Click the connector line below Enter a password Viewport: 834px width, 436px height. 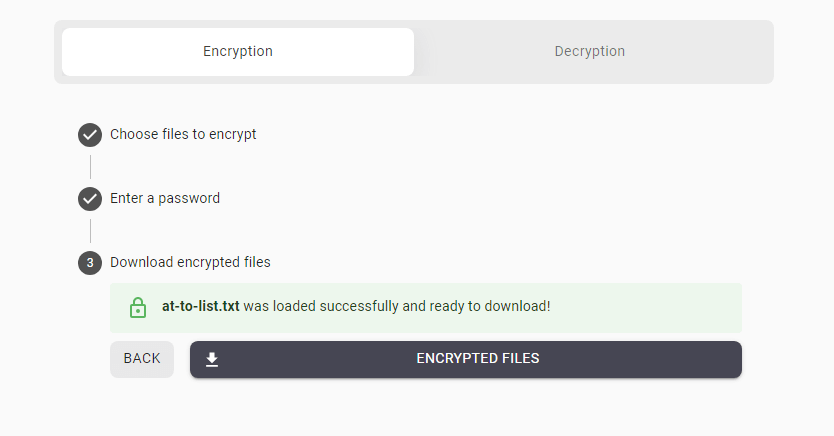(x=90, y=231)
